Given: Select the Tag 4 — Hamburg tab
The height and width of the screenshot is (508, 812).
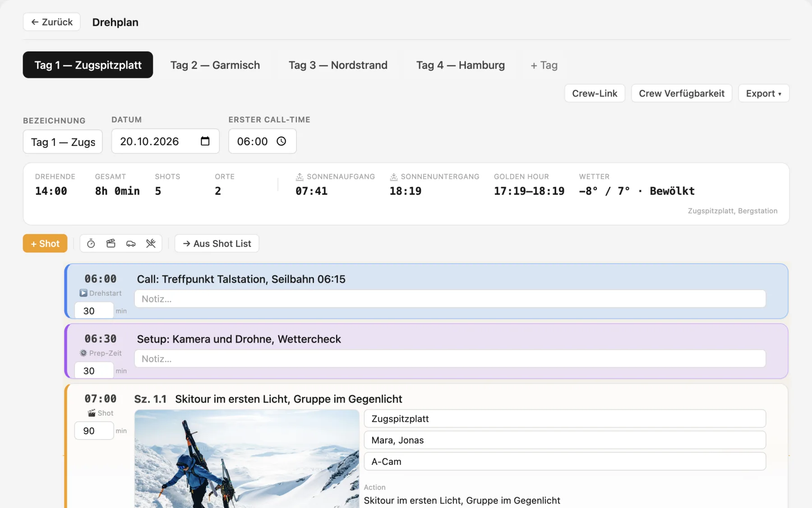Looking at the screenshot, I should (461, 65).
